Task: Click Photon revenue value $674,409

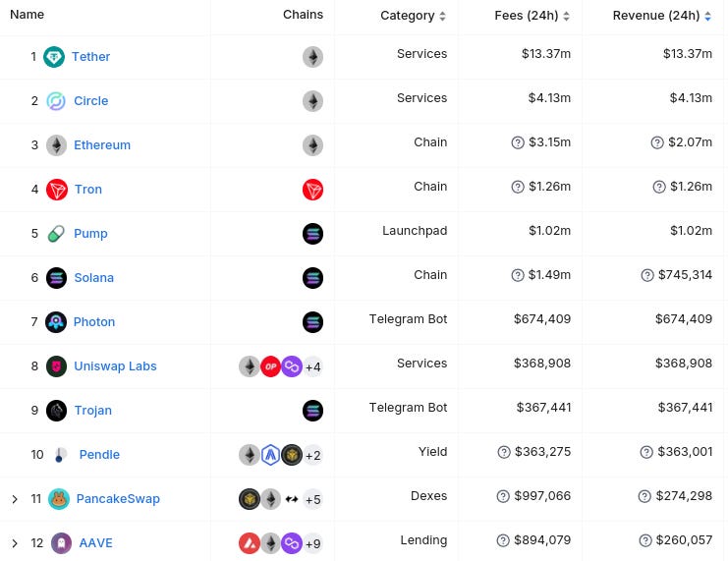Action: [x=684, y=319]
